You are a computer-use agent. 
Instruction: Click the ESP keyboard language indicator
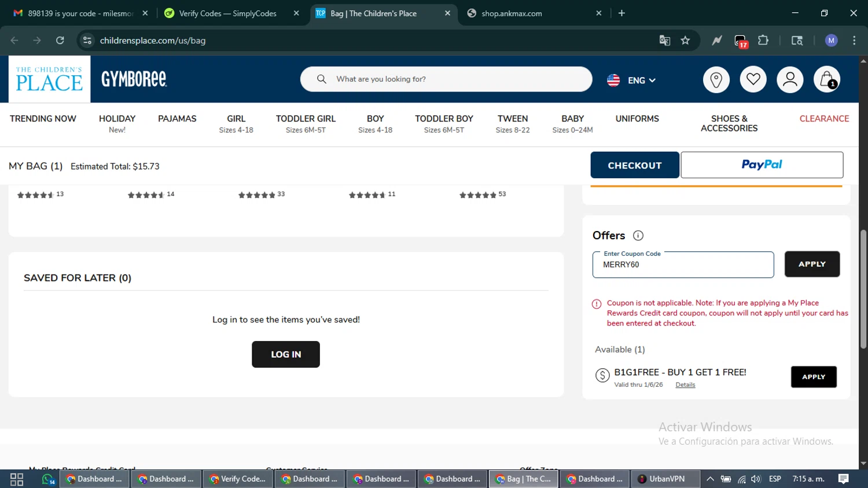pyautogui.click(x=775, y=479)
